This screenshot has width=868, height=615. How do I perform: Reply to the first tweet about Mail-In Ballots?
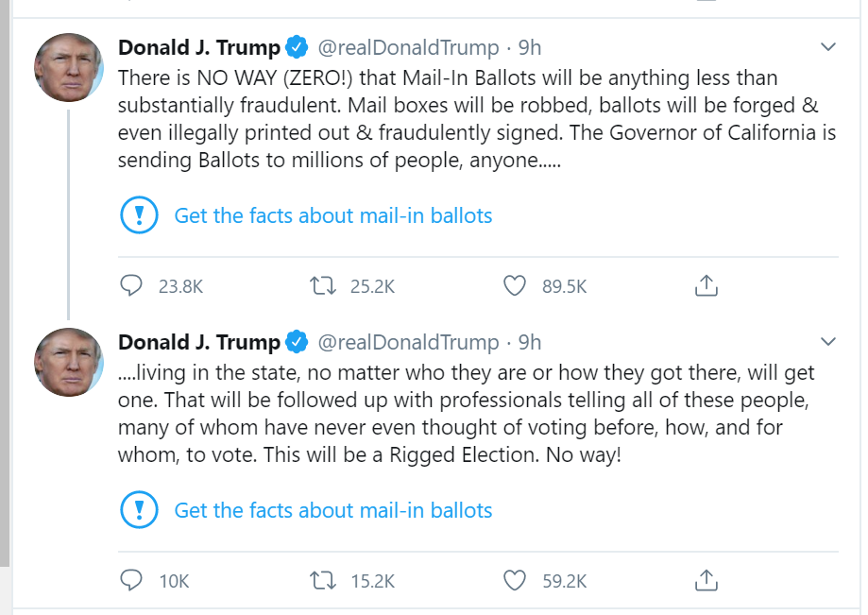pyautogui.click(x=132, y=285)
